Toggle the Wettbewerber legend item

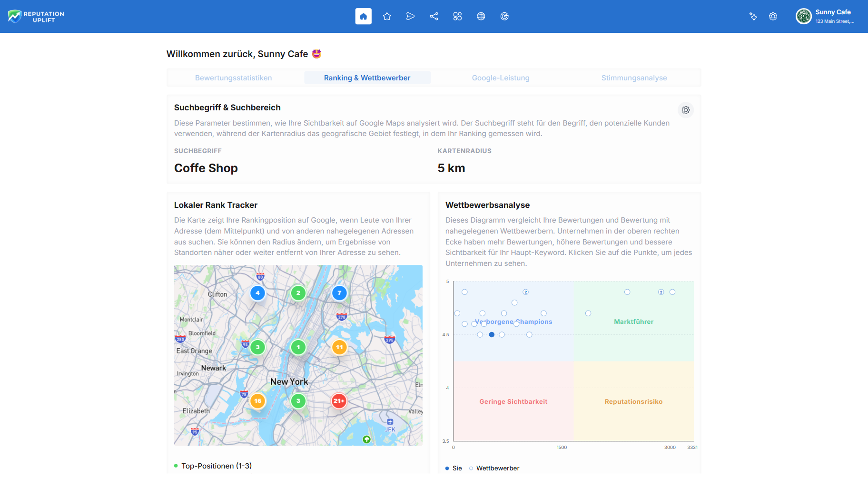click(x=494, y=468)
